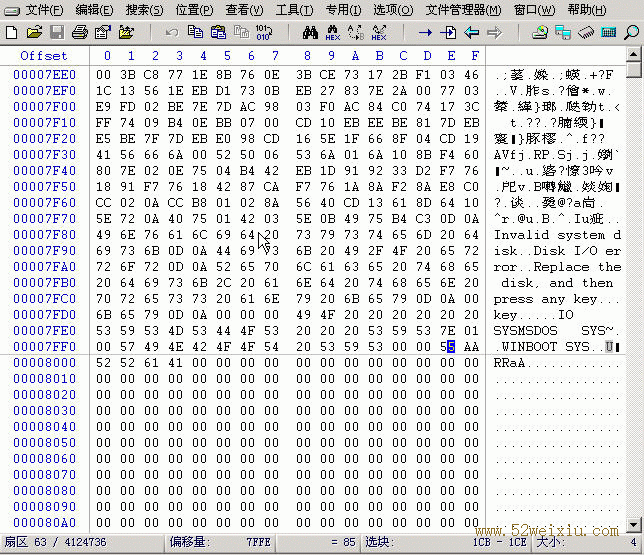The image size is (644, 555).
Task: Open the 文件(F) menu
Action: 44,9
